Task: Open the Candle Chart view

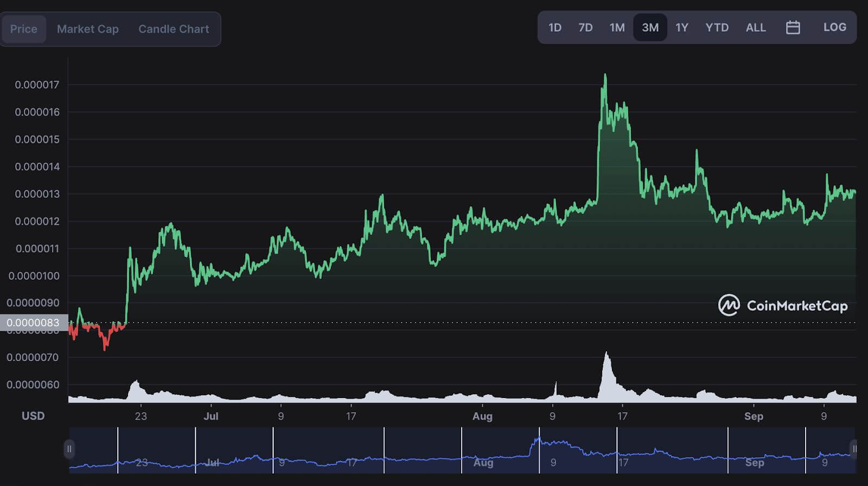Action: 174,29
